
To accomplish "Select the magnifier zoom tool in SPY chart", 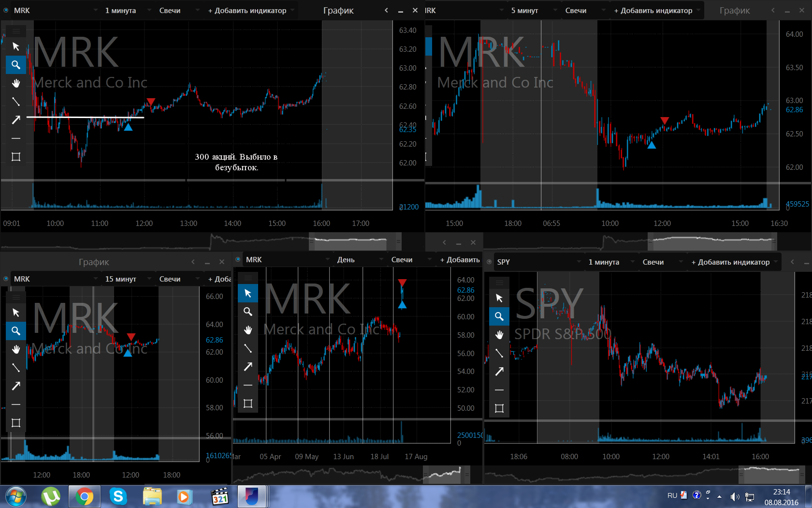I will click(x=499, y=316).
